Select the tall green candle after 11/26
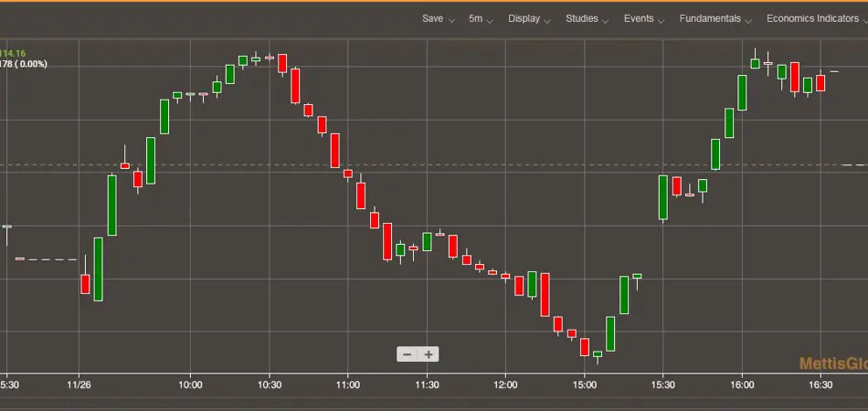This screenshot has width=868, height=411. (98, 269)
